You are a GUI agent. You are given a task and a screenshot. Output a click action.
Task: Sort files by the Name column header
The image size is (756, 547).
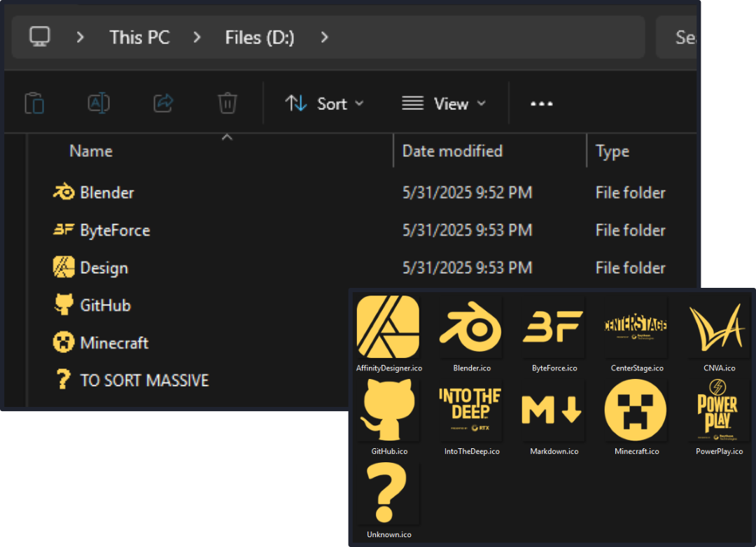click(x=90, y=151)
